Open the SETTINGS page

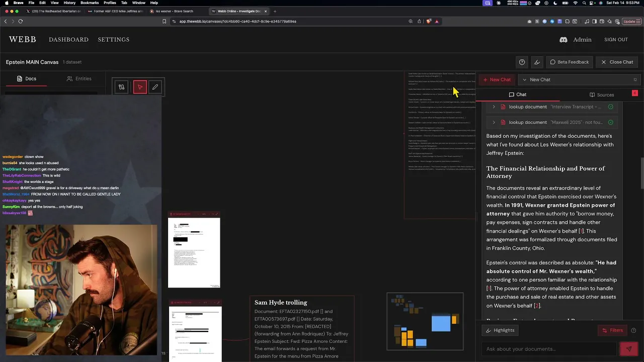[114, 40]
